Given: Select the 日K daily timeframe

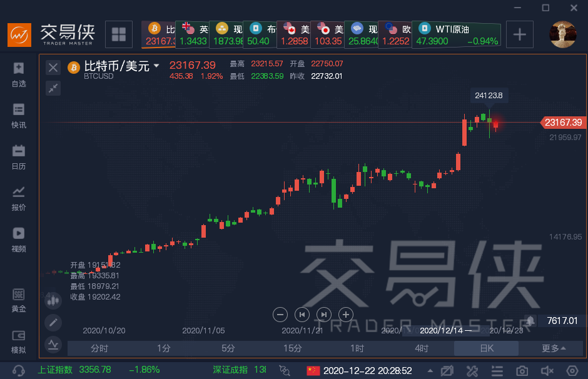Looking at the screenshot, I should 487,348.
